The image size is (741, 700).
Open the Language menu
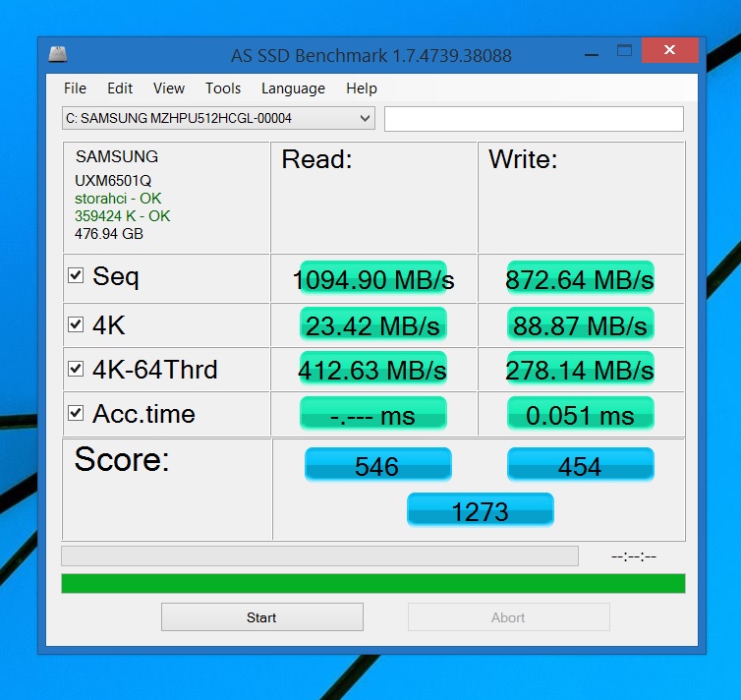point(293,88)
